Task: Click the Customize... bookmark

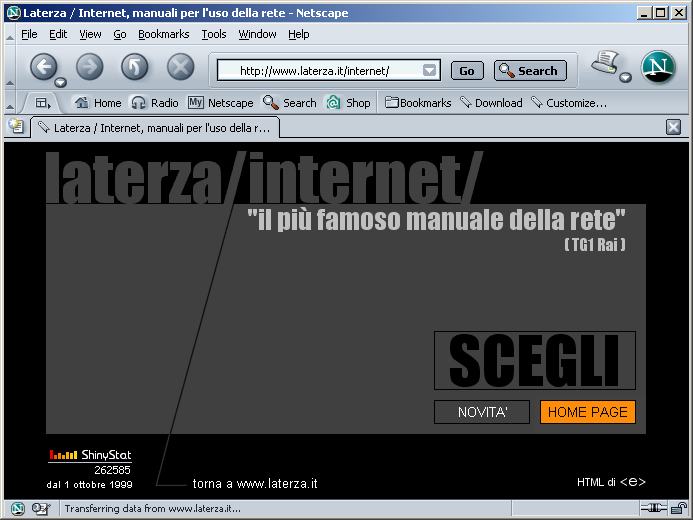Action: tap(569, 103)
